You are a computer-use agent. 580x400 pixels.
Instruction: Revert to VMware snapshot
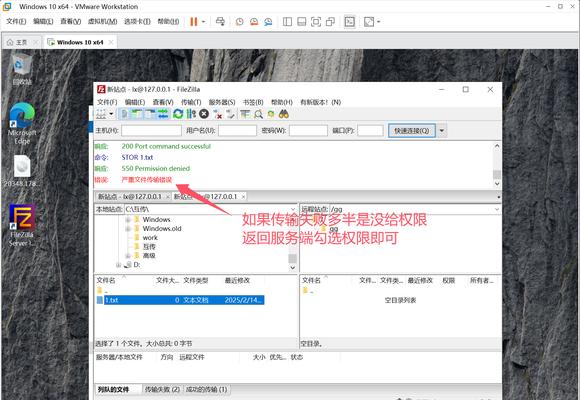[x=254, y=22]
